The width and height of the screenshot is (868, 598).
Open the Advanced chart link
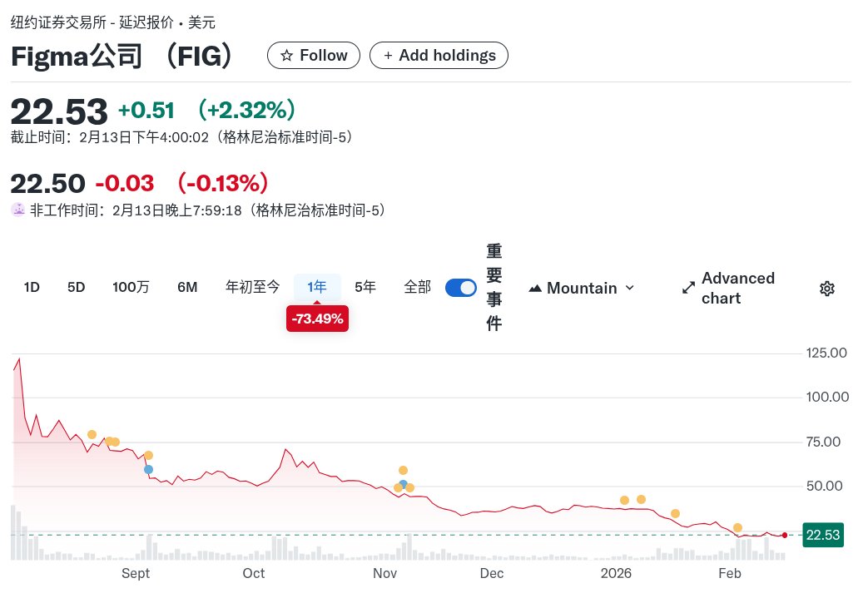point(728,289)
